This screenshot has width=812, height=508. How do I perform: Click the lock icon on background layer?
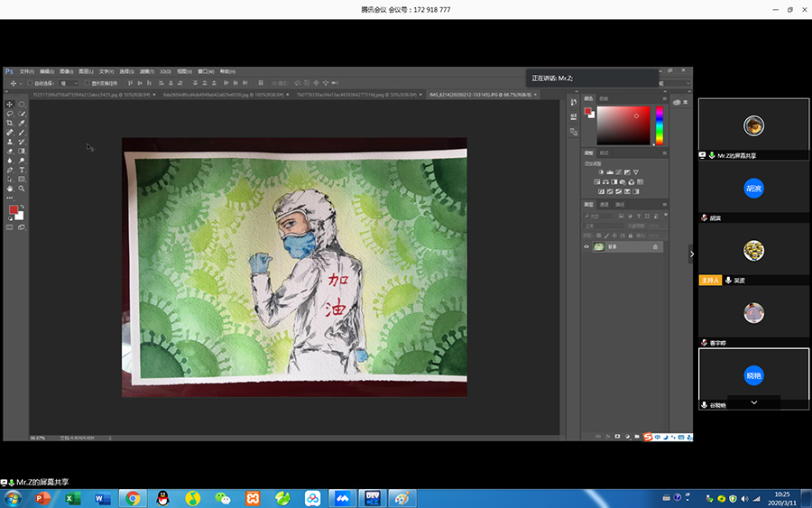[x=656, y=247]
